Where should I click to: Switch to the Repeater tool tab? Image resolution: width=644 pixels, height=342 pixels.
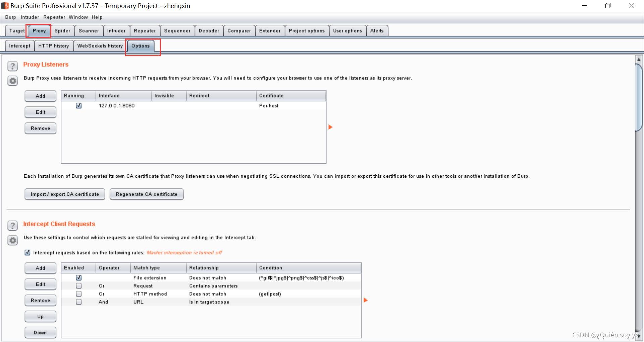145,31
